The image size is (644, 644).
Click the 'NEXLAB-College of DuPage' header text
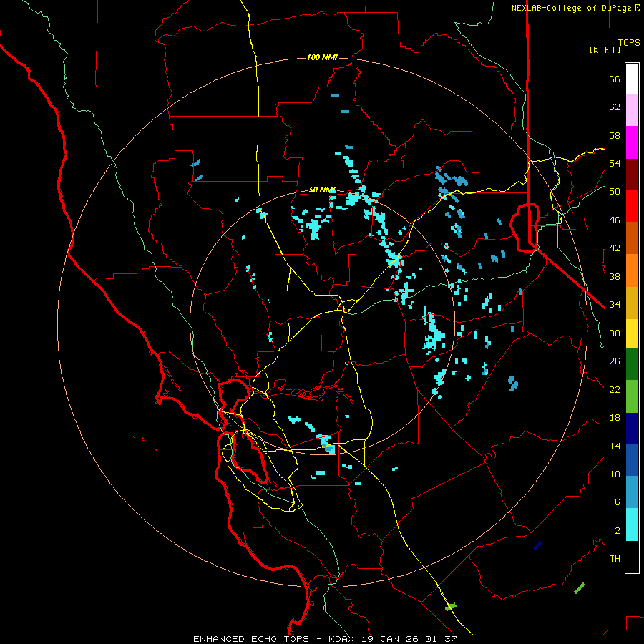click(x=573, y=8)
